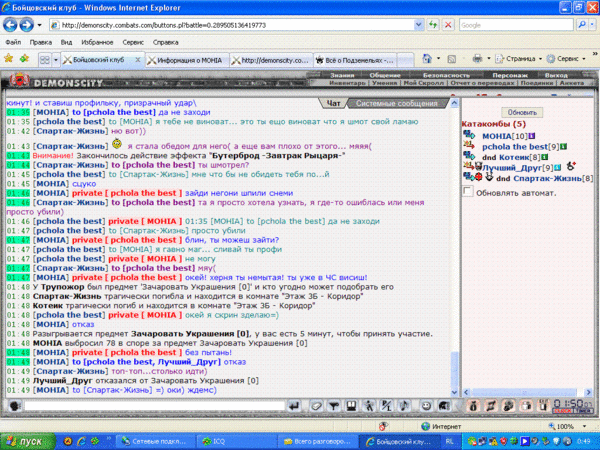This screenshot has width=600, height=450.
Task: Click the info icon after Лучший_Друг[9]
Action: click(x=558, y=167)
